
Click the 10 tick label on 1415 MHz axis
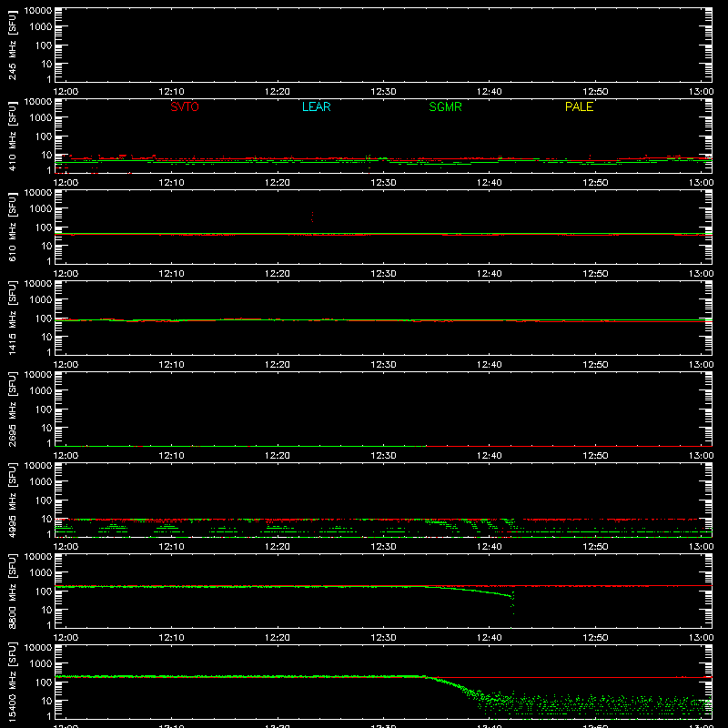click(x=46, y=337)
